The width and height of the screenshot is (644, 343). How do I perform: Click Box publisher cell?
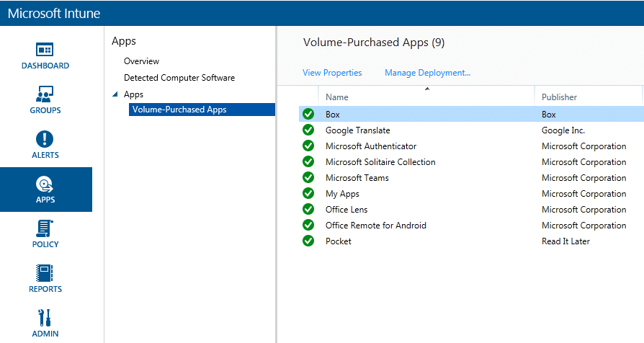click(x=549, y=115)
